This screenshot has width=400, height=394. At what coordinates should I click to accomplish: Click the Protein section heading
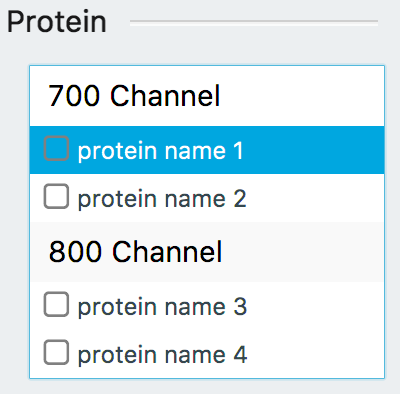tap(57, 22)
